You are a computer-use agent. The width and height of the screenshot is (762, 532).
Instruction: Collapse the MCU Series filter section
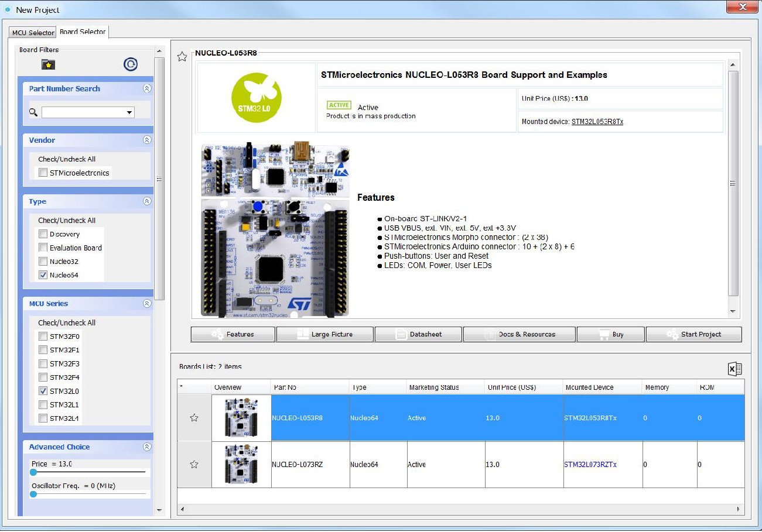[147, 304]
